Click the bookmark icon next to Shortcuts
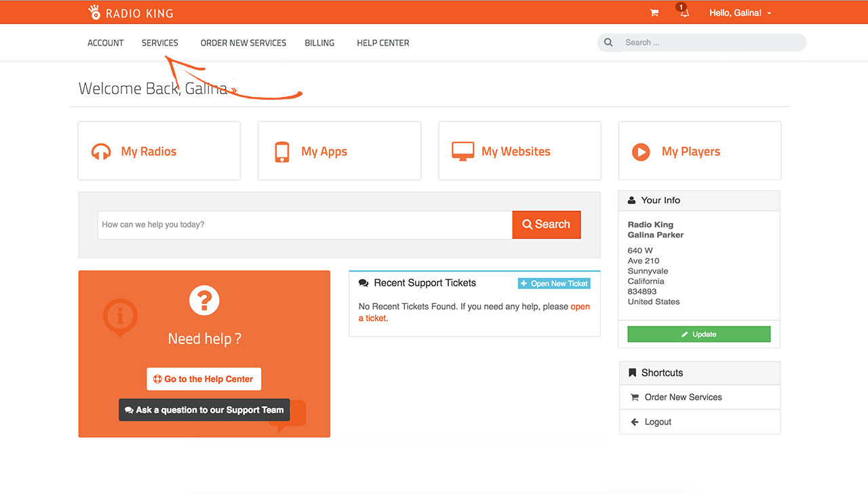The height and width of the screenshot is (494, 868). pos(632,373)
